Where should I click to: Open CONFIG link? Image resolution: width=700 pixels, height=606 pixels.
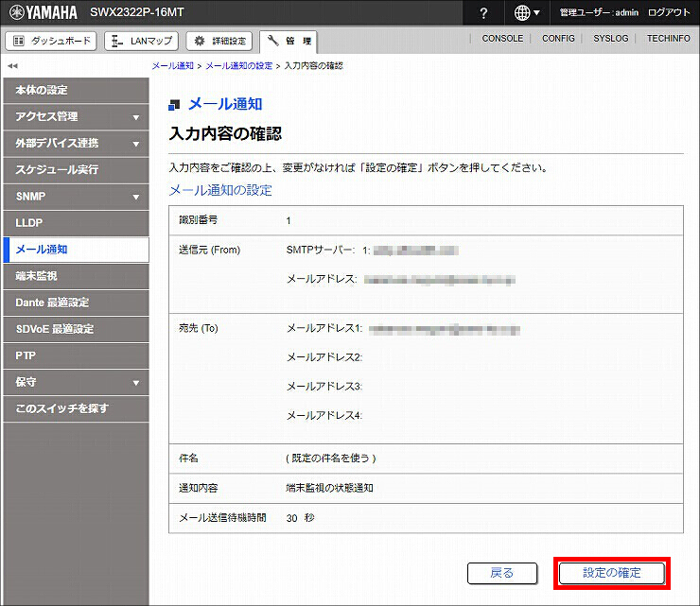coord(558,39)
